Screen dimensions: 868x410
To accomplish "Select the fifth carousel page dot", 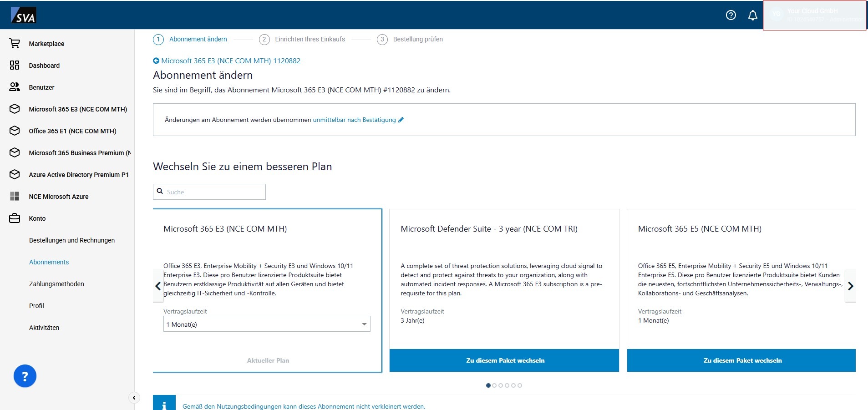I will pos(513,385).
